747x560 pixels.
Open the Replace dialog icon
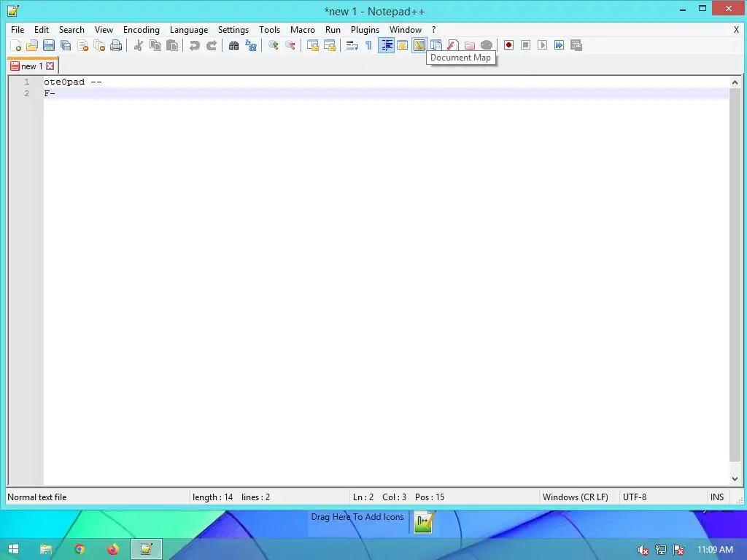[251, 45]
